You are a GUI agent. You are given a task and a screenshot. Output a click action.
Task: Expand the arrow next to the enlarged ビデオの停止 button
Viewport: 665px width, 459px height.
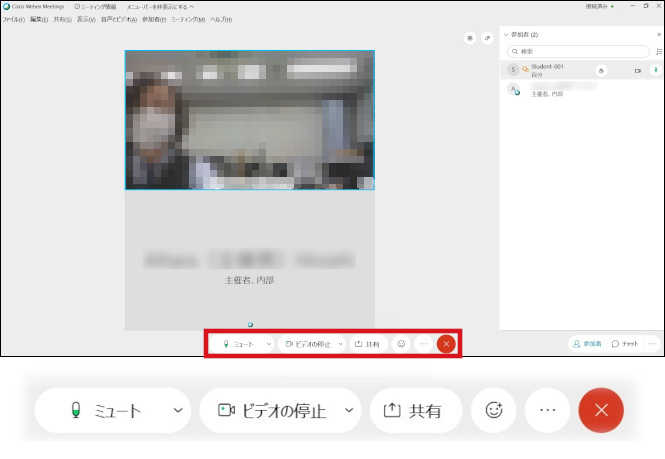[x=348, y=410]
